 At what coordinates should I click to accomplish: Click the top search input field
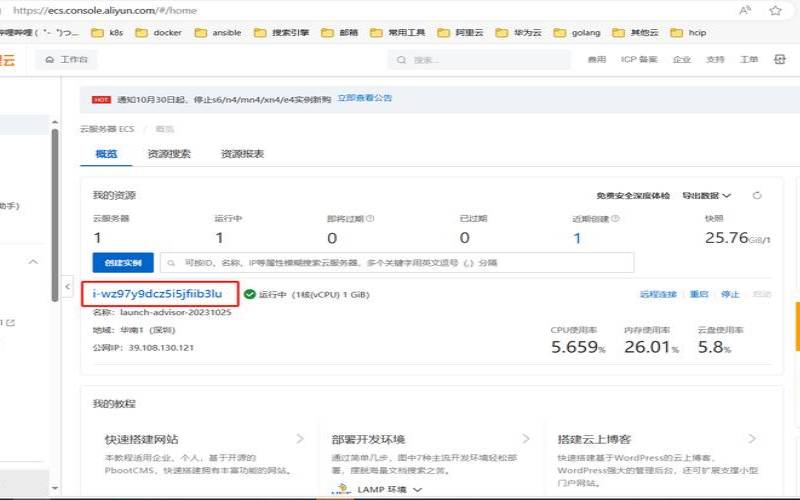pyautogui.click(x=479, y=60)
